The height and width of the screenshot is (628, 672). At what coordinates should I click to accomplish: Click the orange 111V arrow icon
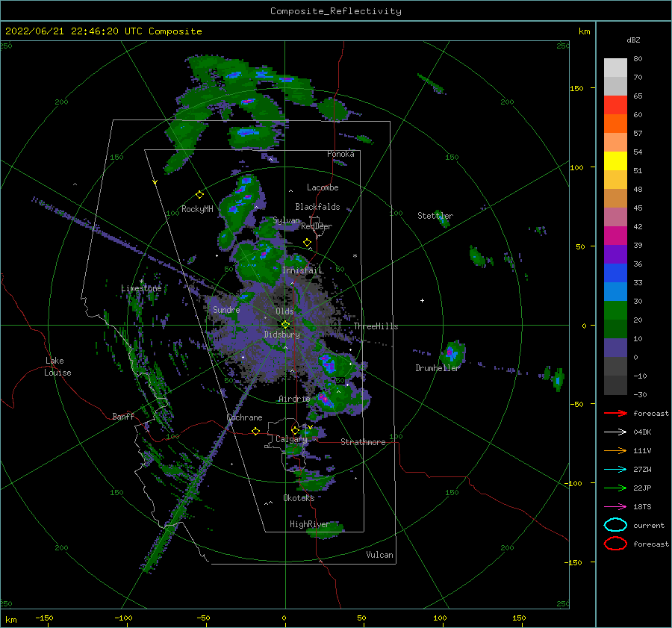coord(615,450)
